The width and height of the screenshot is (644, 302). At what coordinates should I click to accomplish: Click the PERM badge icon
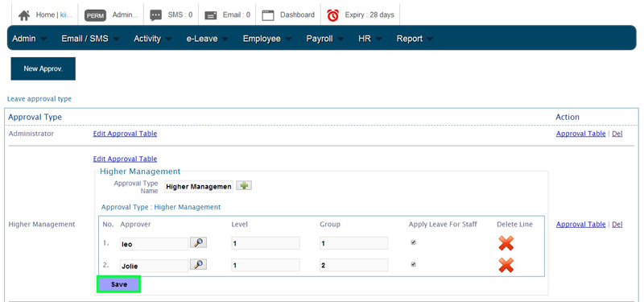(x=95, y=15)
